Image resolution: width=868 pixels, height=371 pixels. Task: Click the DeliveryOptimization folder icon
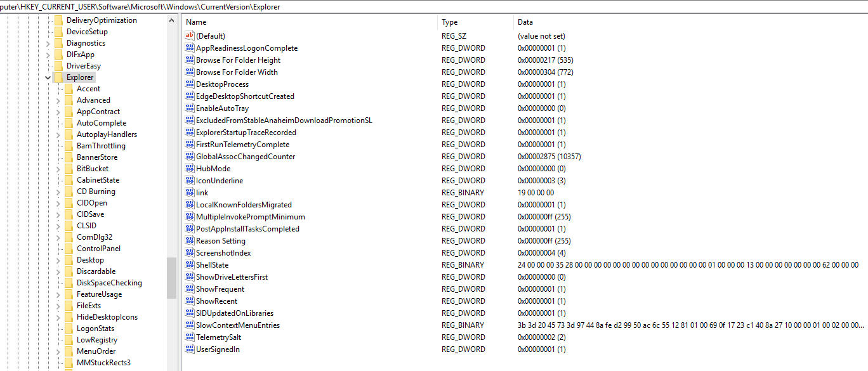(x=58, y=20)
